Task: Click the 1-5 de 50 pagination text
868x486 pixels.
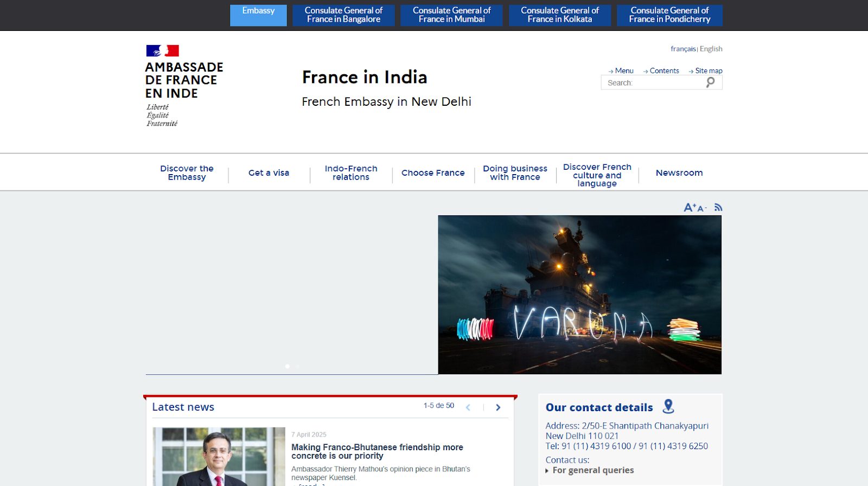Action: coord(438,406)
